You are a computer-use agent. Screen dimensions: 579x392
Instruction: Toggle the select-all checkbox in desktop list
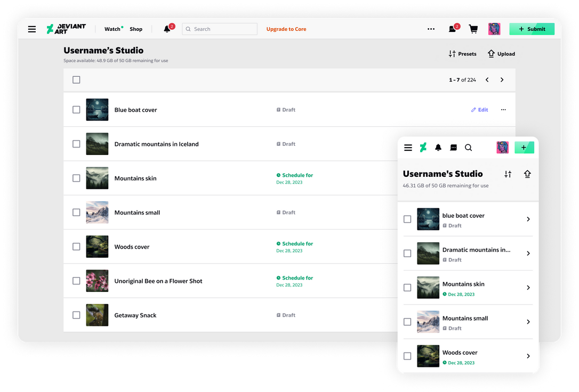(x=76, y=80)
